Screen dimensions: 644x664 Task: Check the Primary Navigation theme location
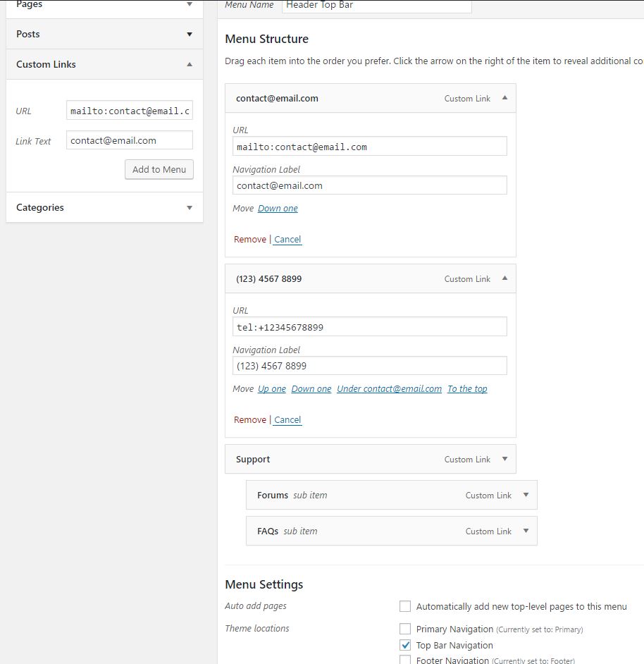tap(405, 629)
